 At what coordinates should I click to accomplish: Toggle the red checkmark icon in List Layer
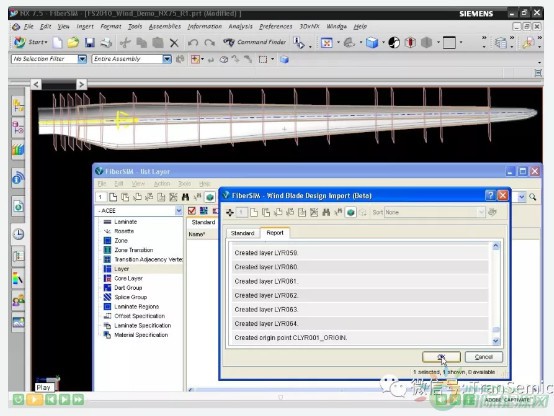192,211
